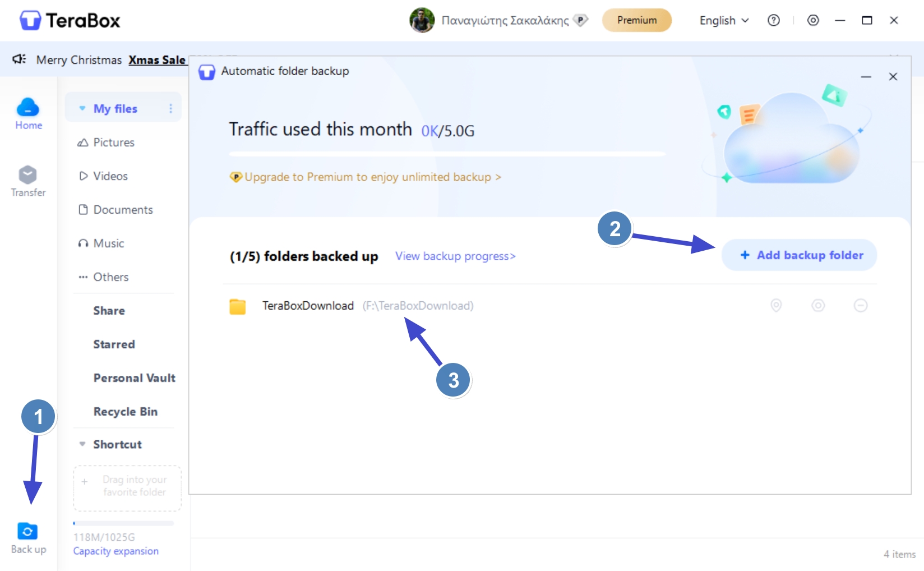The height and width of the screenshot is (571, 924).
Task: Open Music category
Action: [x=101, y=243]
